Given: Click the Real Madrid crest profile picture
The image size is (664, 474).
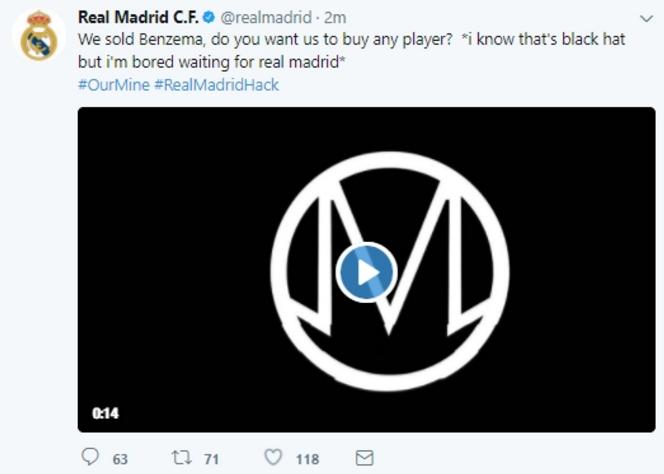Looking at the screenshot, I should point(39,35).
